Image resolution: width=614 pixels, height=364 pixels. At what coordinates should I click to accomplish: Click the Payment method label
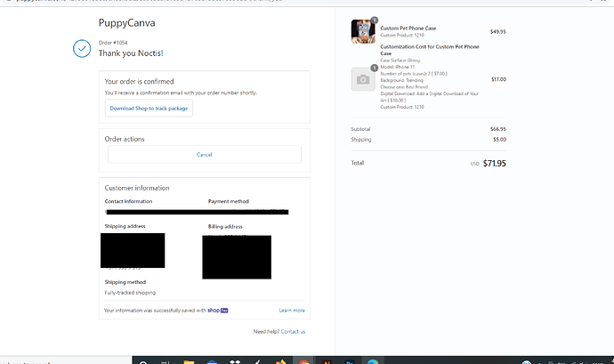point(229,201)
